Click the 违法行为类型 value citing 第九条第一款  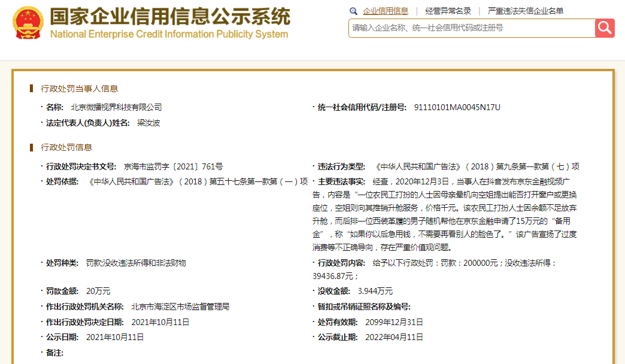pos(477,166)
